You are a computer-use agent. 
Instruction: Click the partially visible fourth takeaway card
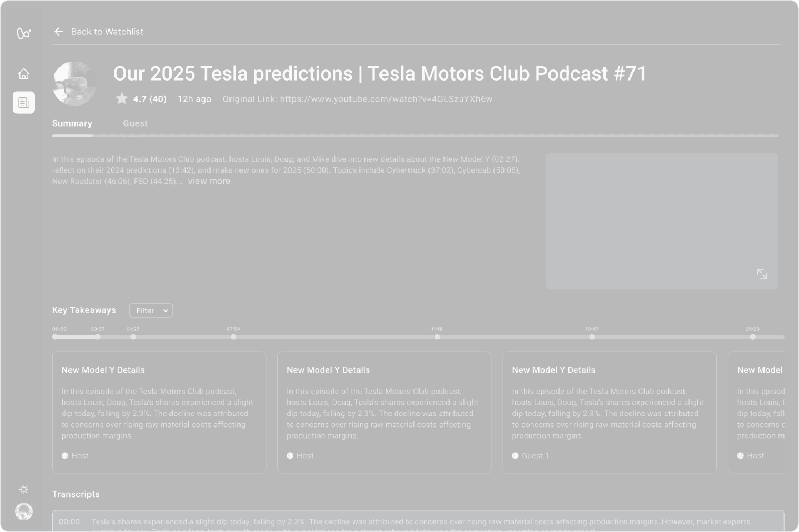(756, 412)
